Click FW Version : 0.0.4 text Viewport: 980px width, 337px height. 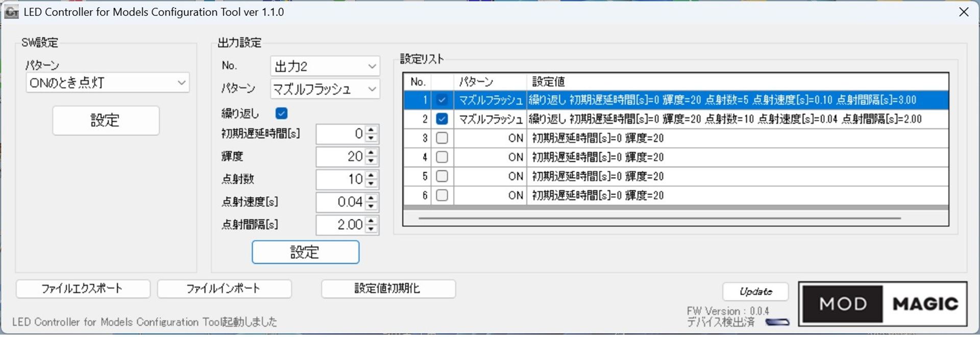tap(728, 311)
